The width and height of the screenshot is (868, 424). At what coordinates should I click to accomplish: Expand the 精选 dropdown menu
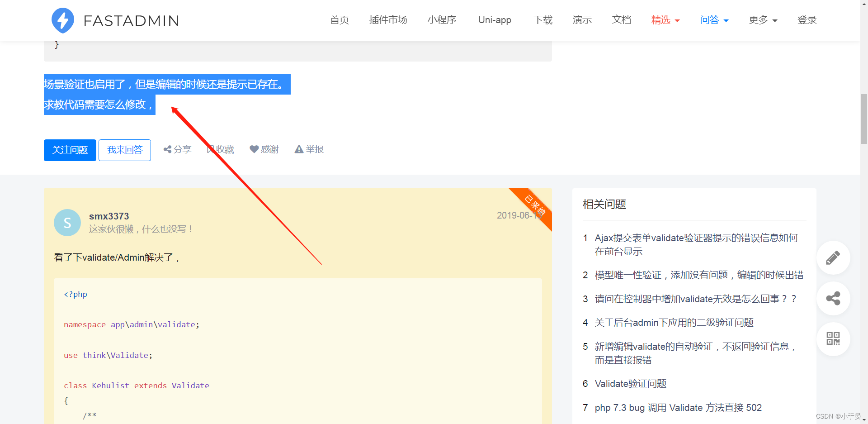tap(665, 20)
